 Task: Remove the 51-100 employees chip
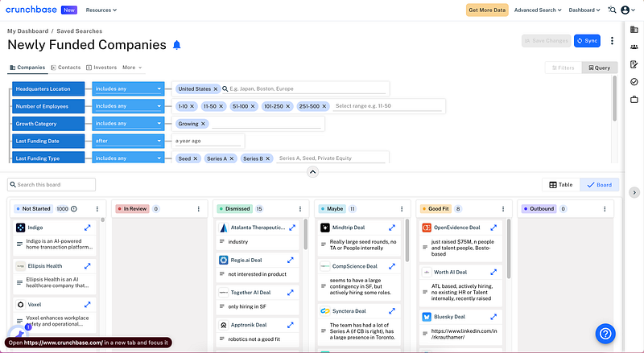253,106
